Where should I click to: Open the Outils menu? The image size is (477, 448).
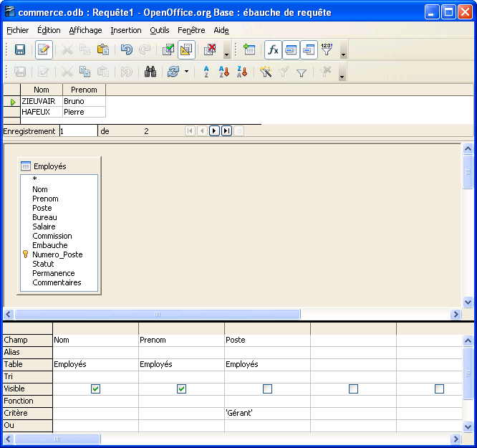160,30
